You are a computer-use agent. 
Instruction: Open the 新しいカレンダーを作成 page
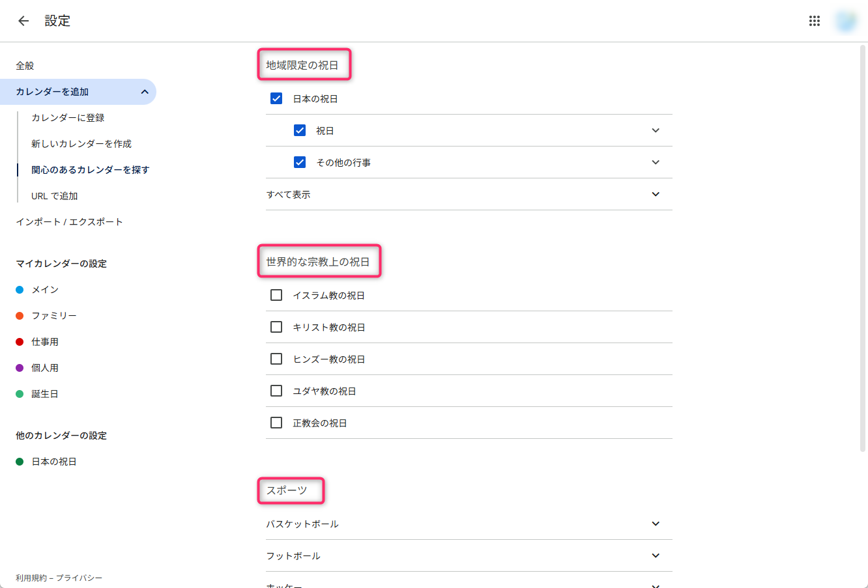tap(81, 143)
